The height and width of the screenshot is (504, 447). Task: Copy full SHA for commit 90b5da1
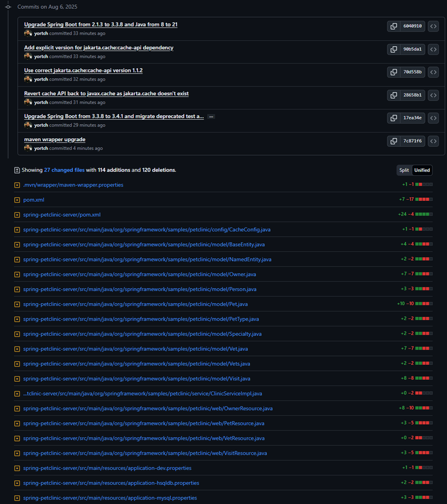click(393, 49)
